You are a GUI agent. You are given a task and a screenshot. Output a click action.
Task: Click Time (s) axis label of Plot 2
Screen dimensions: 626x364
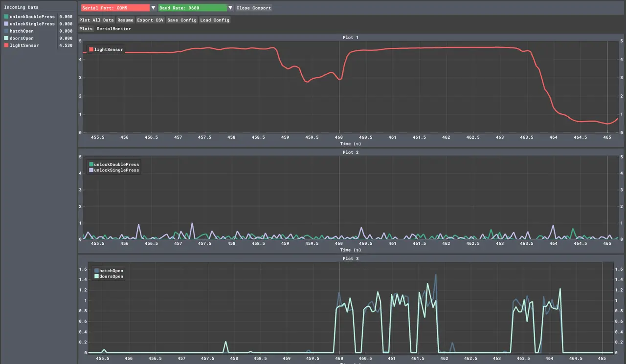(x=350, y=250)
